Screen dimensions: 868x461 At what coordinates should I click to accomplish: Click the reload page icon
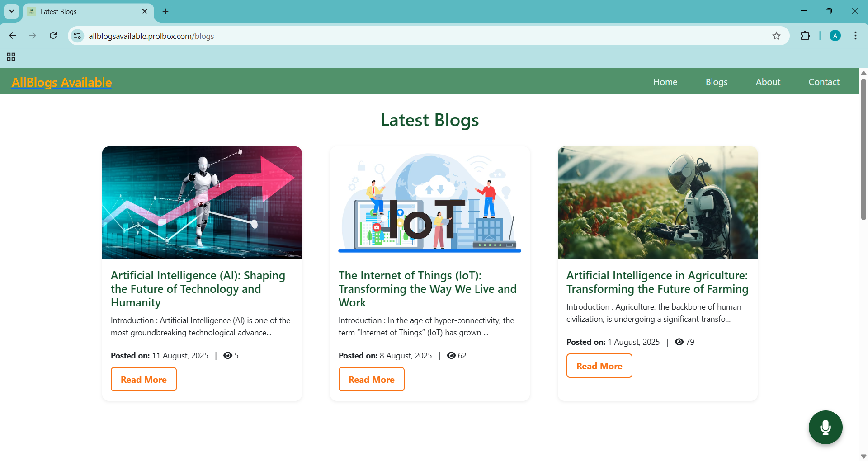pos(53,36)
